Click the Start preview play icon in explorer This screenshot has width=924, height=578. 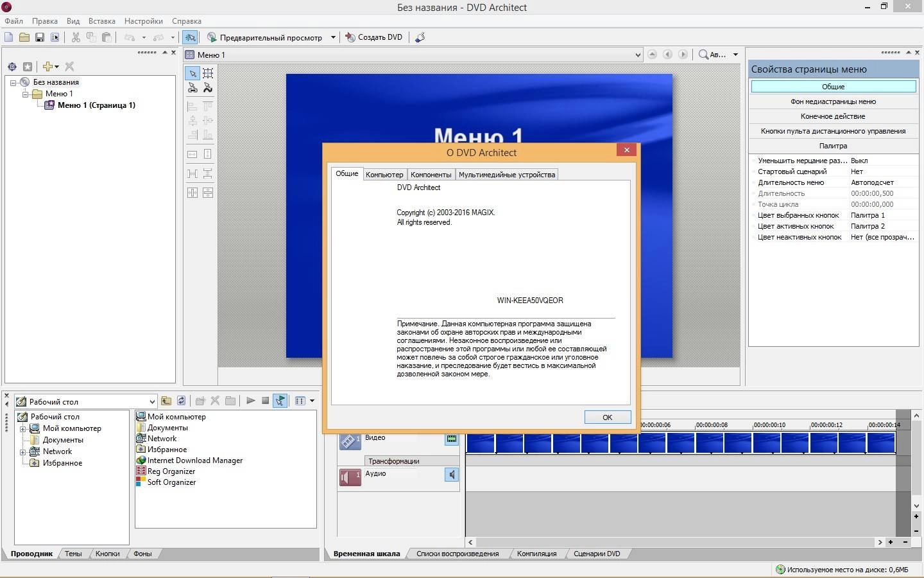click(x=250, y=401)
